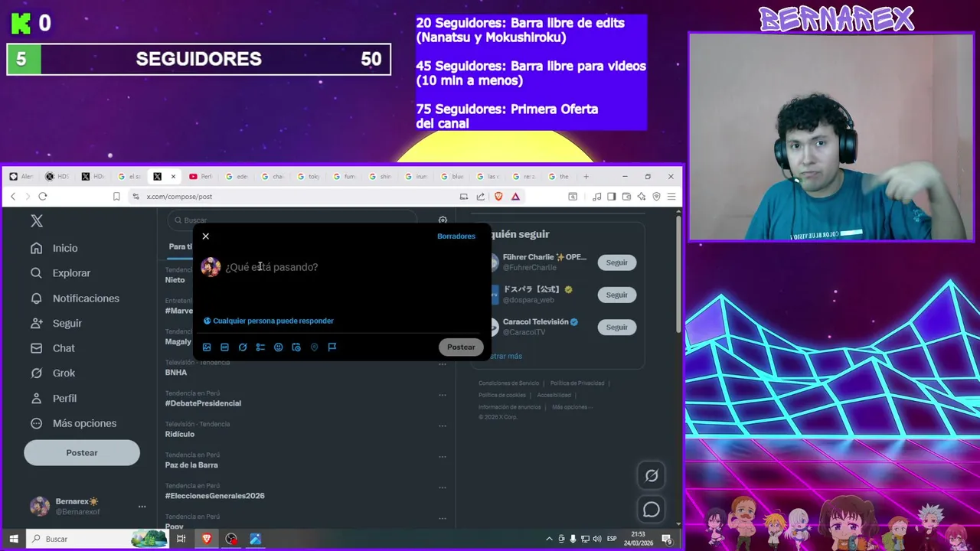Viewport: 980px width, 551px height.
Task: Click the Grok icon in composer toolbar
Action: pos(243,347)
